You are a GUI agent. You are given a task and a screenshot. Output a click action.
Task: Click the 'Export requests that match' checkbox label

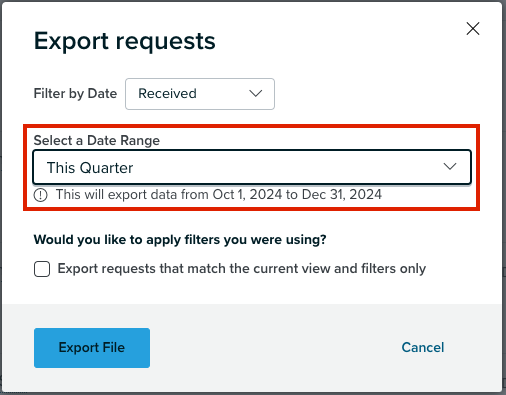(242, 269)
